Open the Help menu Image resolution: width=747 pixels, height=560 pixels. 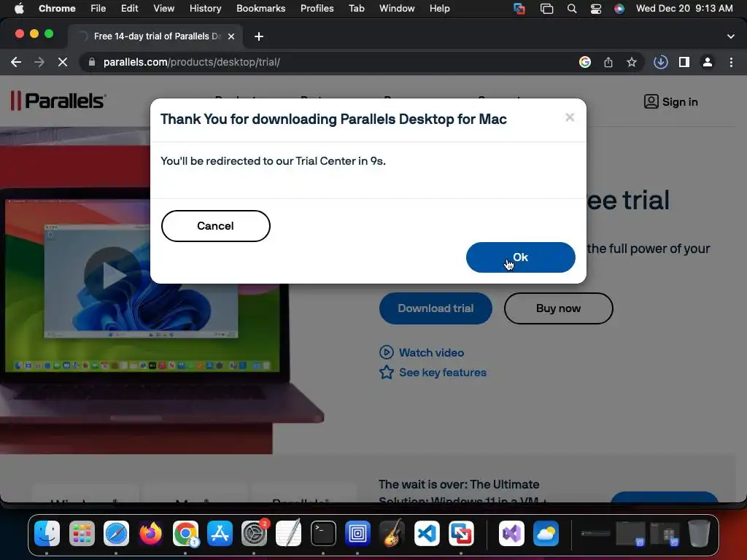pos(439,9)
